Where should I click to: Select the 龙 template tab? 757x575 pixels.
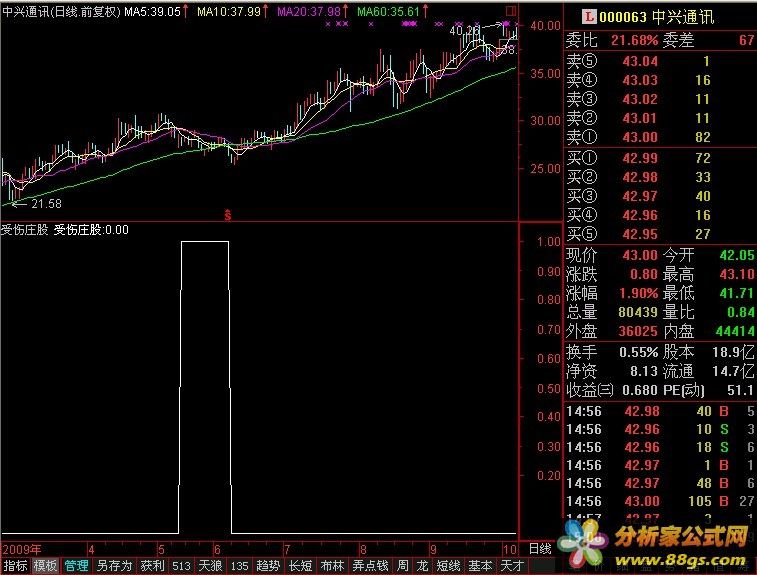pos(422,565)
